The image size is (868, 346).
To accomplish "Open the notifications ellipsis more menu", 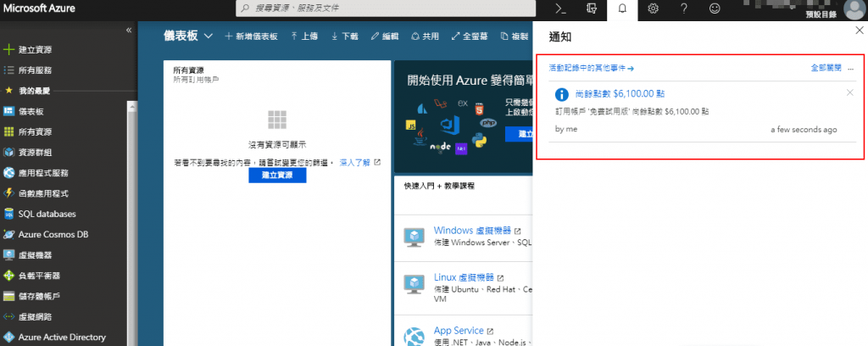I will pos(851,68).
